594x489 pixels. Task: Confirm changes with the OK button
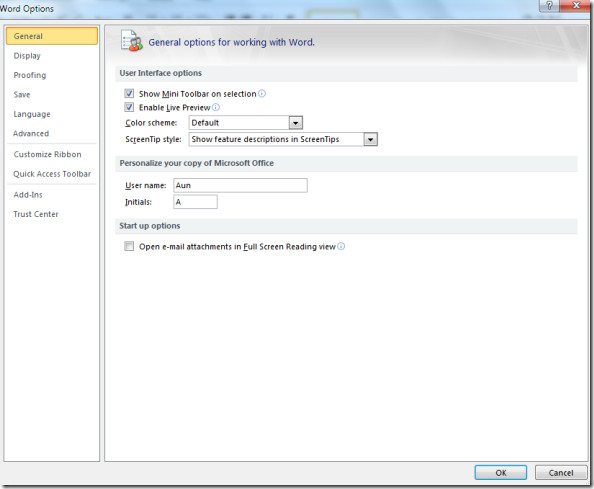pos(500,472)
